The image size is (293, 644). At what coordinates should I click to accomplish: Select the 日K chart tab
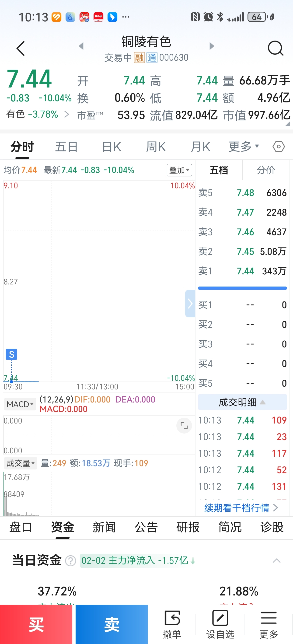[112, 147]
